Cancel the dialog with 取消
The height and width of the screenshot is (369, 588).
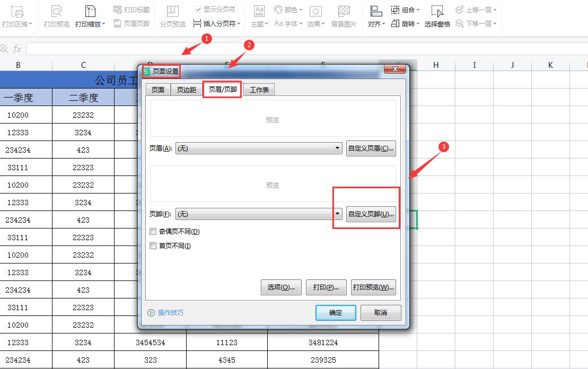(381, 312)
